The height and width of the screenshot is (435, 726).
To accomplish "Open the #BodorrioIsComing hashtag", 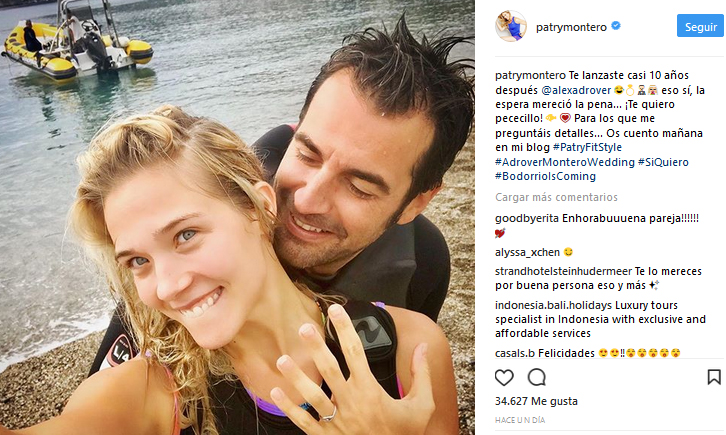I will (545, 176).
